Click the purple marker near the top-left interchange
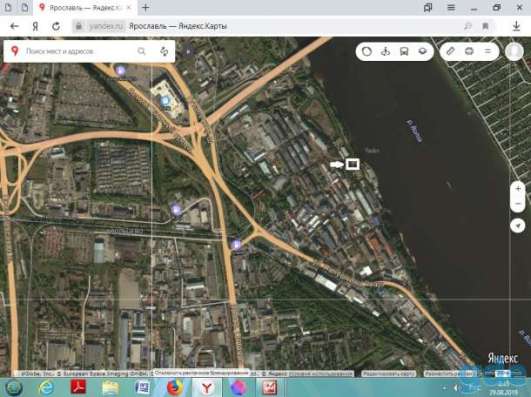This screenshot has width=531, height=397. click(x=121, y=71)
